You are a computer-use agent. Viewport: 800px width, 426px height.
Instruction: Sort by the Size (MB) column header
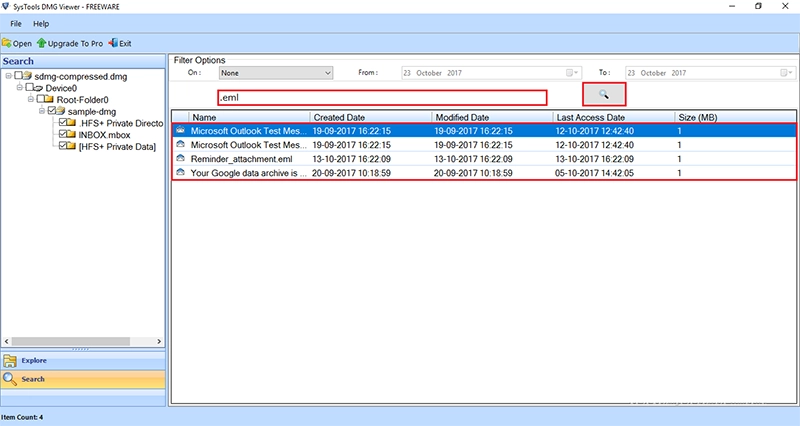[735, 117]
